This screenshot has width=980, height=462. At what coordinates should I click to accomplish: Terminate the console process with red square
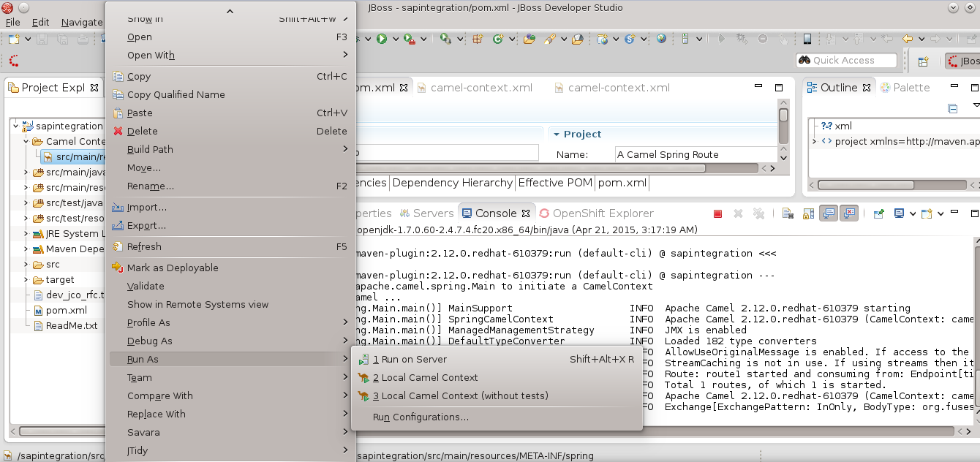pos(717,213)
